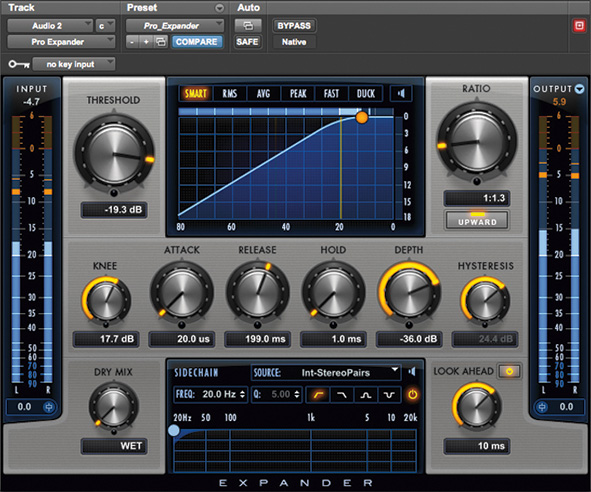The height and width of the screenshot is (492, 591).
Task: Click the Hold knob
Action: click(x=334, y=293)
